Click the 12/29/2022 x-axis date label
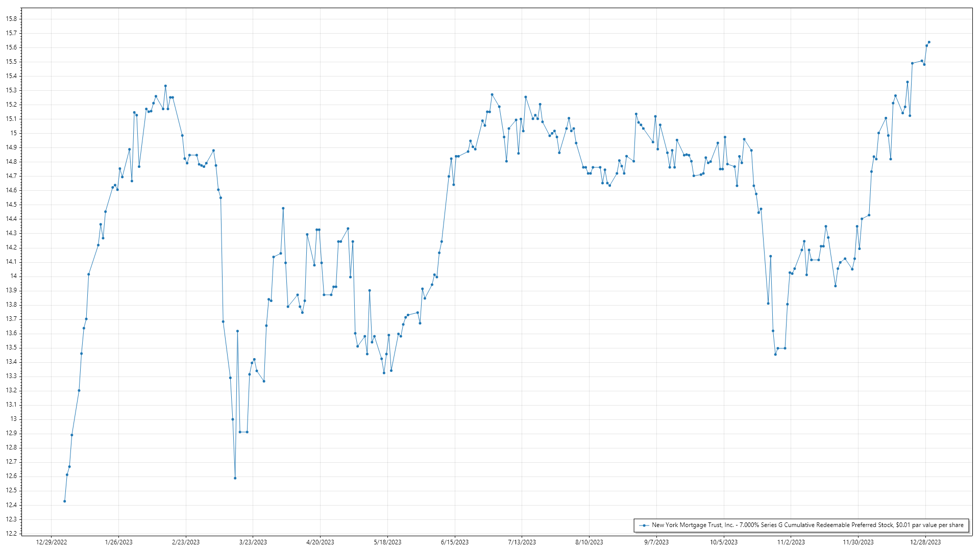Viewport: 980px width, 551px height. (52, 542)
